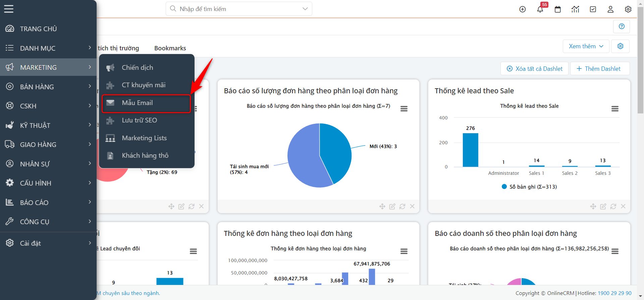
Task: Open Marketing Lists submenu item
Action: [x=147, y=138]
